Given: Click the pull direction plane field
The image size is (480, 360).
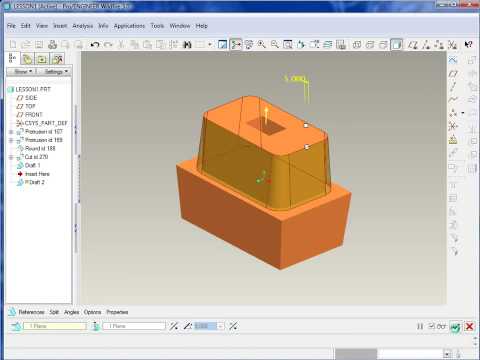Looking at the screenshot, I should (x=134, y=326).
